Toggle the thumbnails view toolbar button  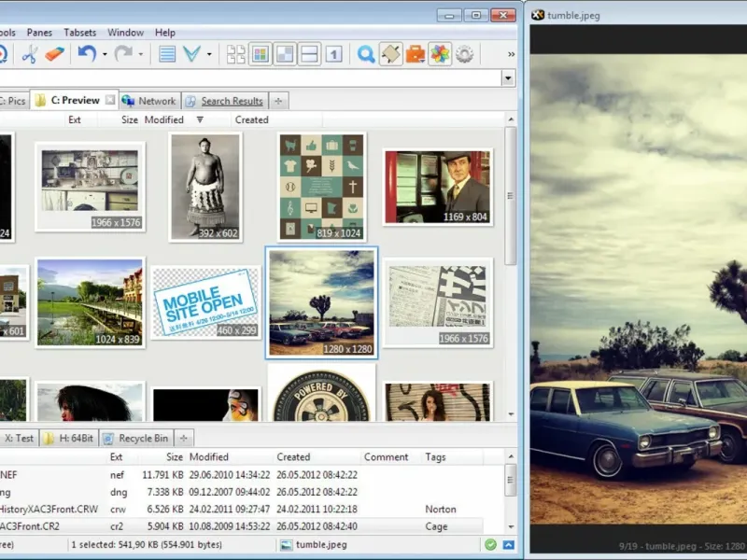(x=261, y=54)
